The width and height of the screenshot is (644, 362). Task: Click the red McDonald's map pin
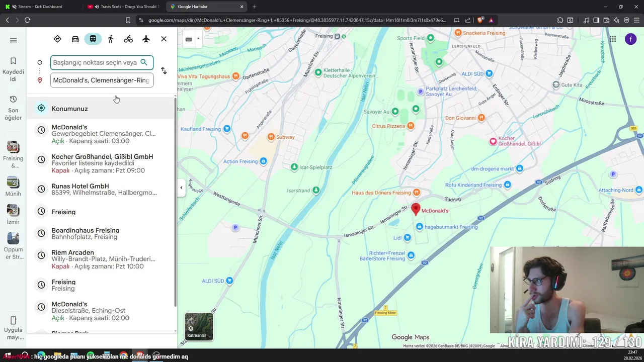pos(416,209)
